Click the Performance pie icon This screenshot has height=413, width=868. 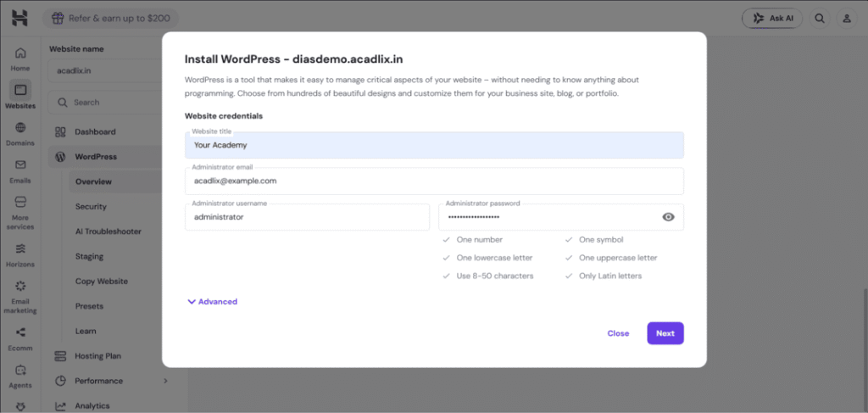(x=60, y=381)
